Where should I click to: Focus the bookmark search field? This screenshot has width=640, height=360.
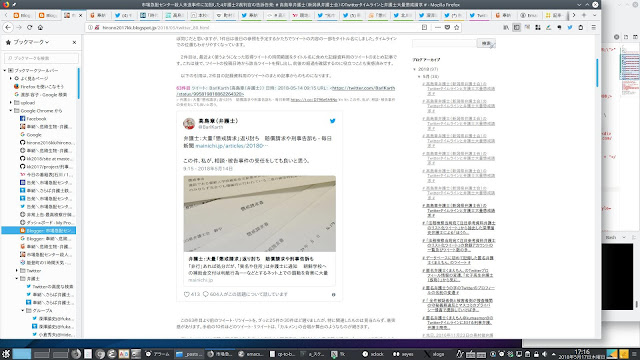point(41,58)
